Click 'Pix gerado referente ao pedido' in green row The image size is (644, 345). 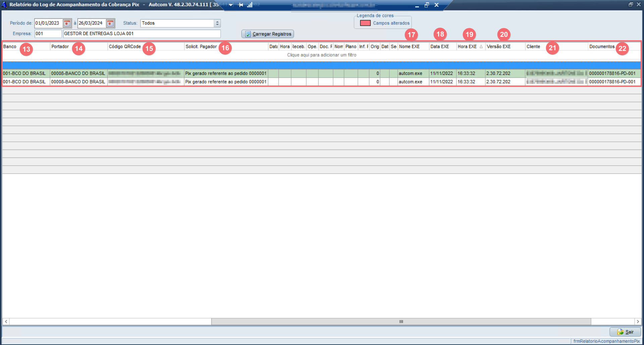226,73
